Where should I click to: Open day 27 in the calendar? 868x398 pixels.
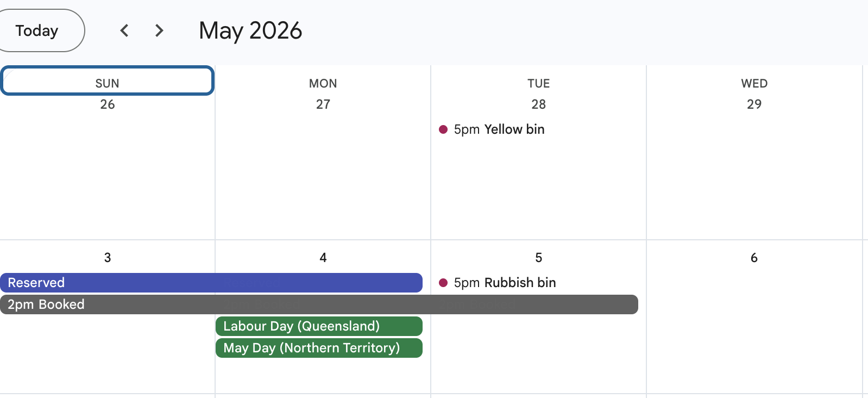coord(323,104)
